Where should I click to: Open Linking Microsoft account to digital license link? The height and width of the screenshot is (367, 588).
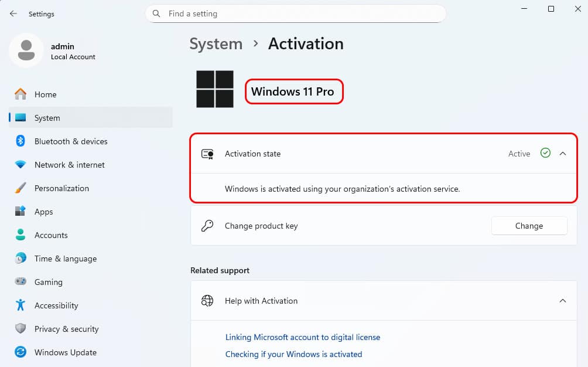click(303, 337)
